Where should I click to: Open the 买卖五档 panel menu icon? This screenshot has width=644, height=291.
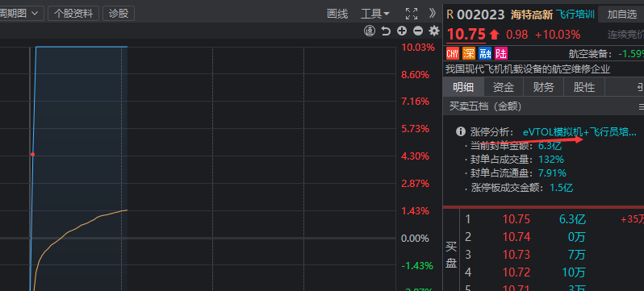point(641,106)
